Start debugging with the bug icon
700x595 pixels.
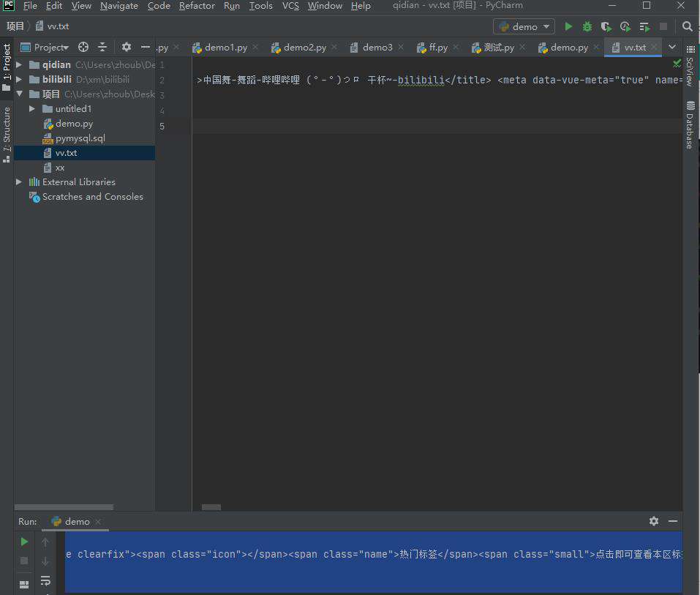pyautogui.click(x=587, y=27)
